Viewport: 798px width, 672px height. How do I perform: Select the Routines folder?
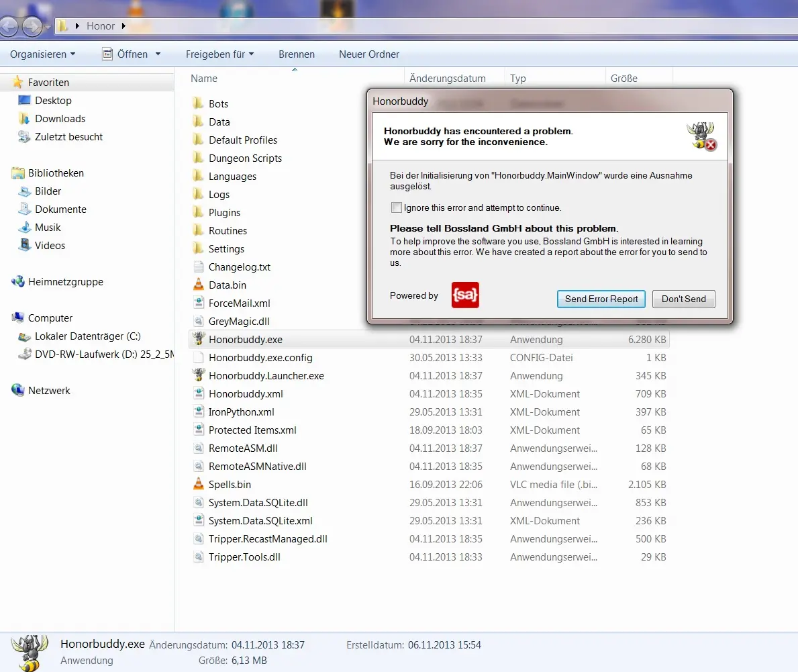tap(228, 230)
